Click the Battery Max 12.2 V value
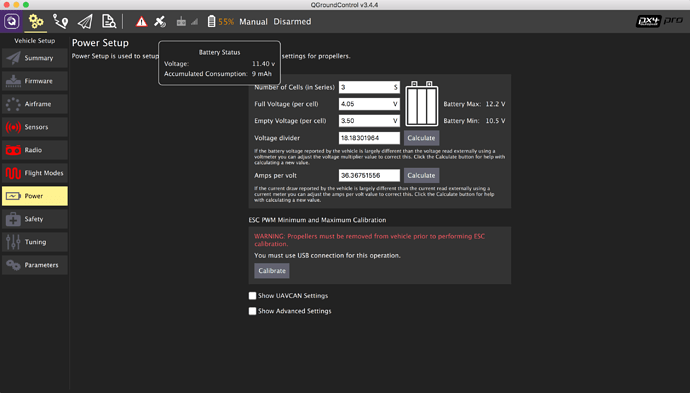 pyautogui.click(x=495, y=104)
